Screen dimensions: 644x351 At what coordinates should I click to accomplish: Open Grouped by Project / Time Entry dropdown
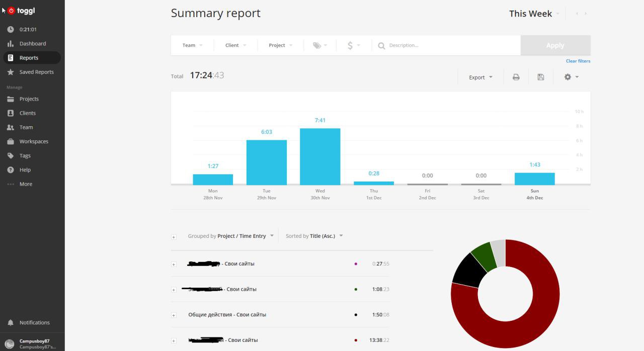(231, 236)
